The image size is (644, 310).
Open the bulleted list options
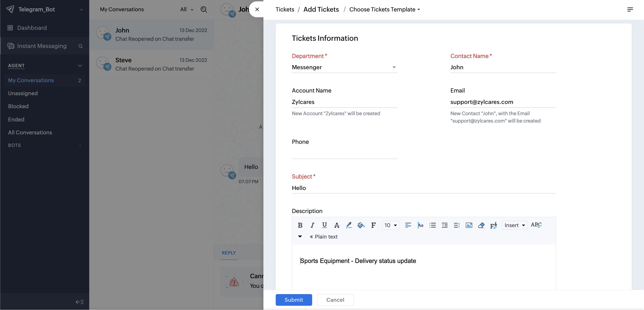432,225
